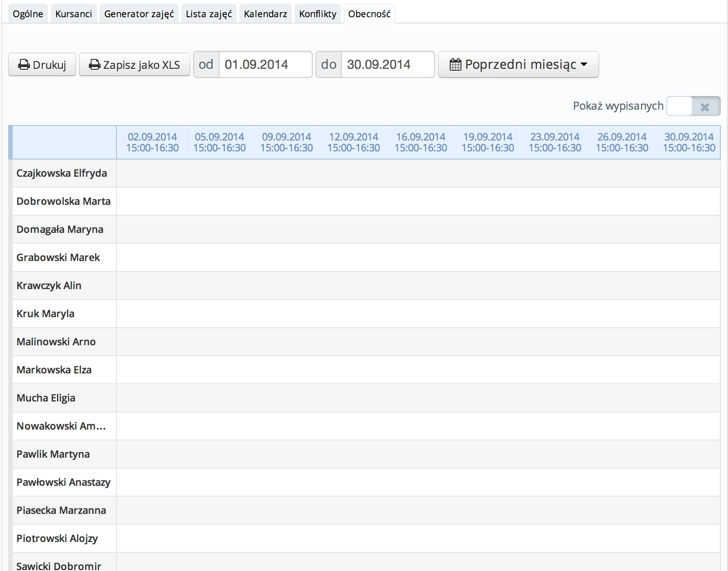Open the Konflikty tab

[x=317, y=14]
